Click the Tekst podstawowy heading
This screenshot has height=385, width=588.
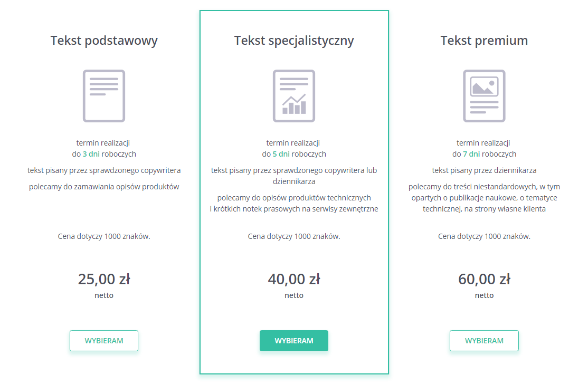(x=104, y=41)
